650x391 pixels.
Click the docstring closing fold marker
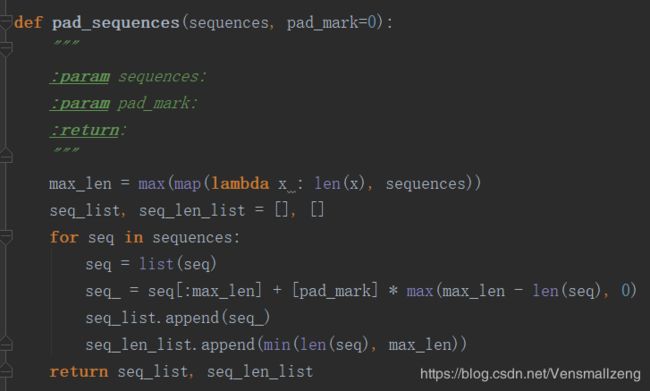click(x=5, y=155)
